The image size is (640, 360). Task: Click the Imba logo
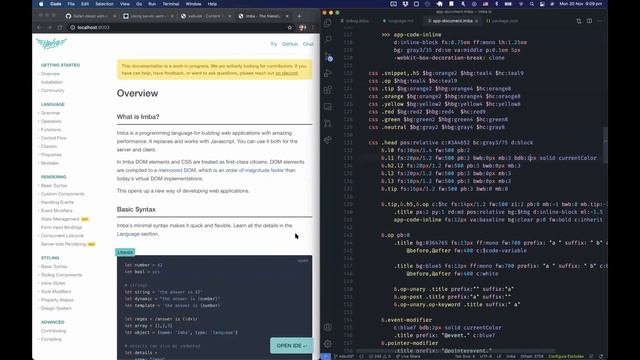coord(51,43)
